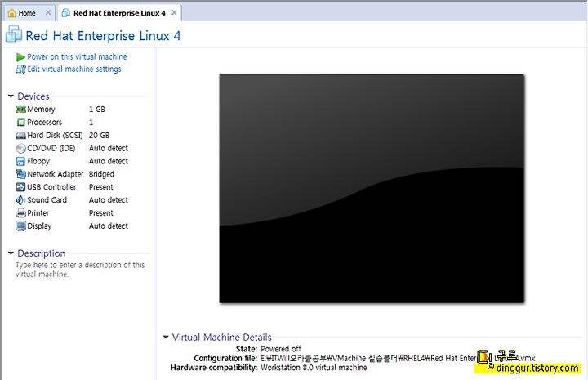Collapse the Virtual Machine Details section

[166, 337]
